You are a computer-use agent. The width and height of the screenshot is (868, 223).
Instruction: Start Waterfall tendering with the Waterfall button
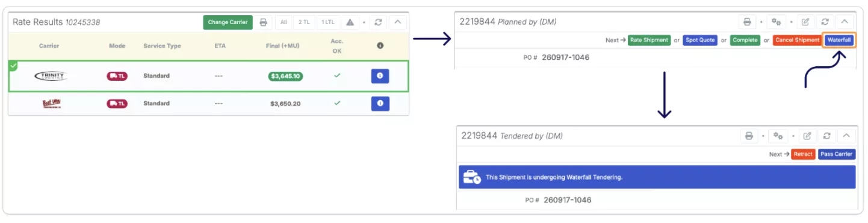(839, 40)
